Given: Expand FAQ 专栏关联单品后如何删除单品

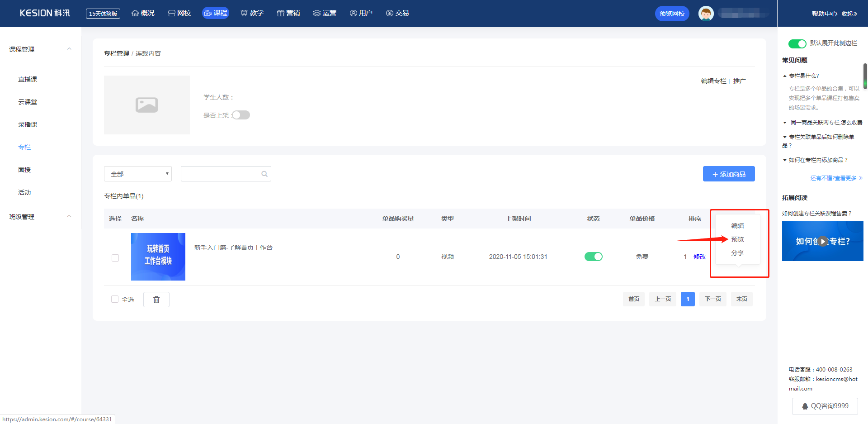Looking at the screenshot, I should 818,141.
